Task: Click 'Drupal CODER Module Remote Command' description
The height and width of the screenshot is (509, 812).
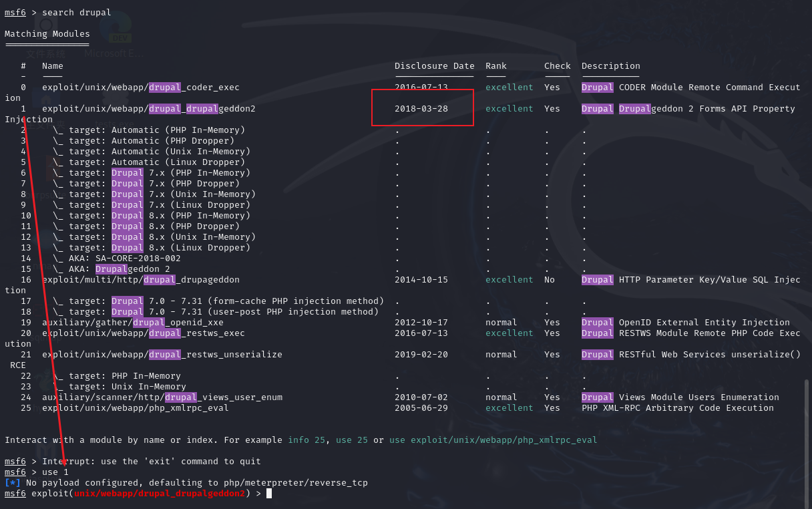Action: click(x=691, y=88)
